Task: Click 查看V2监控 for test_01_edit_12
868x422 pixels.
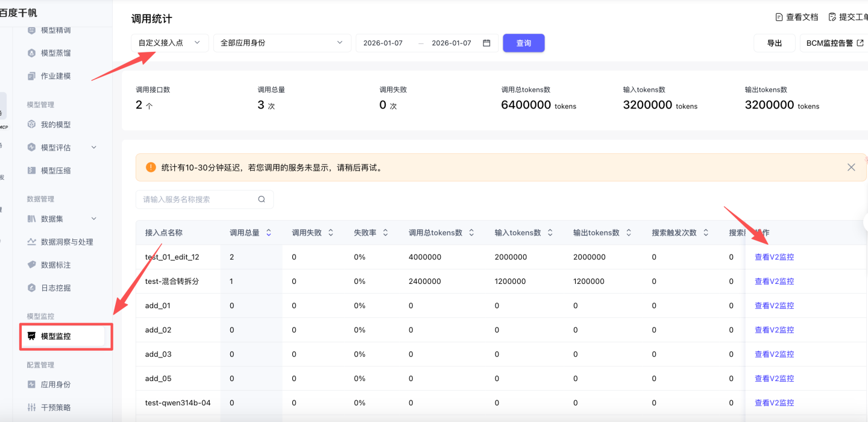Action: pos(774,257)
